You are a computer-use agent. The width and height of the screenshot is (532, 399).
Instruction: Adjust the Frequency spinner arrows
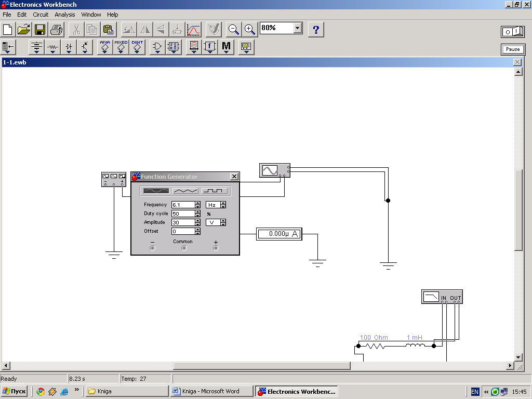pos(198,205)
